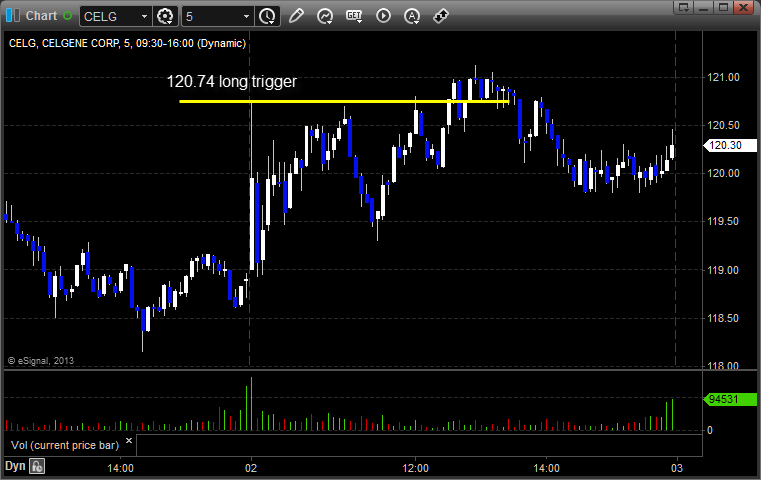Click the green 94531 volume marker
The image size is (761, 480).
[729, 399]
